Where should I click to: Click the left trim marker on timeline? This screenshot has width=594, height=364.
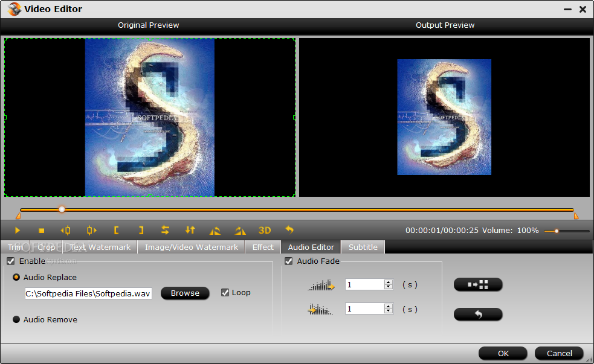click(18, 216)
